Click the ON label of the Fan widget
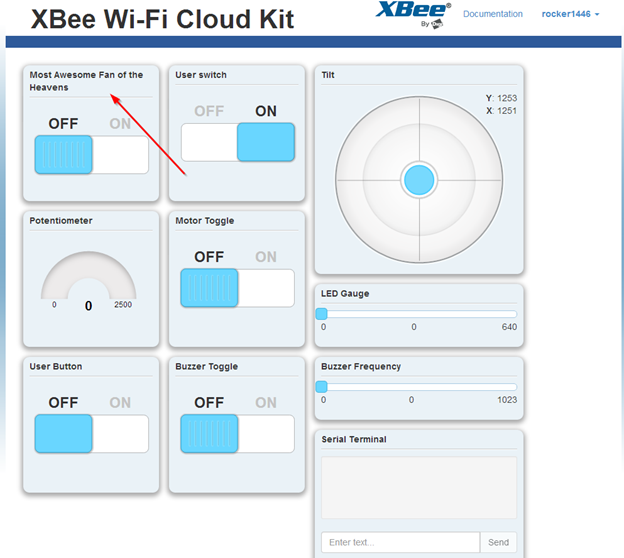624x558 pixels. (x=120, y=123)
